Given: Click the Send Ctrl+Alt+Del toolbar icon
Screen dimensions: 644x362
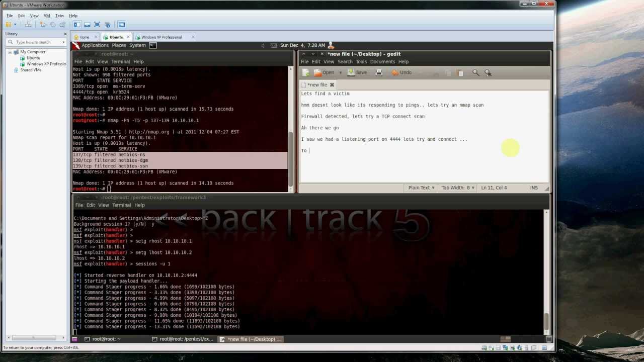Looking at the screenshot, I should click(x=28, y=24).
